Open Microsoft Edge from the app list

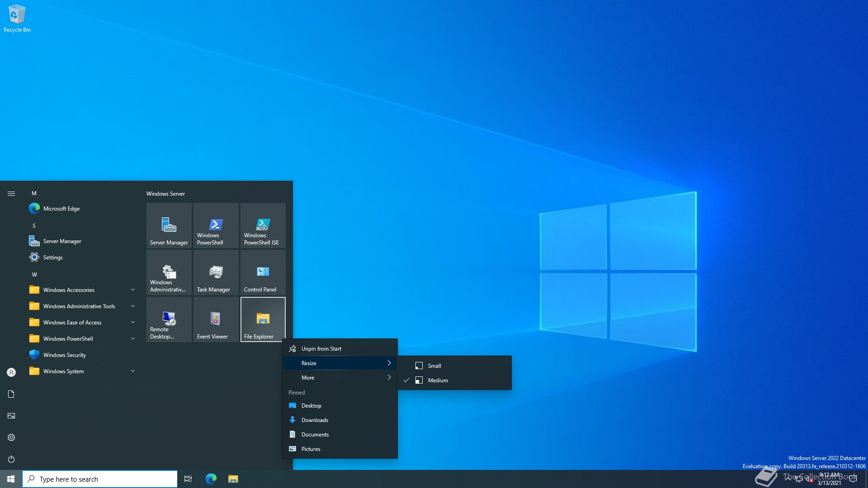tap(82, 208)
